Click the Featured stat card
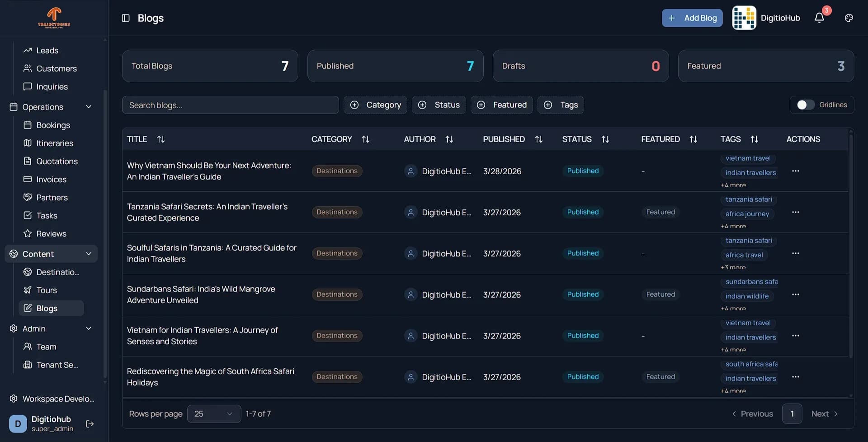Image resolution: width=868 pixels, height=442 pixels. pos(766,66)
